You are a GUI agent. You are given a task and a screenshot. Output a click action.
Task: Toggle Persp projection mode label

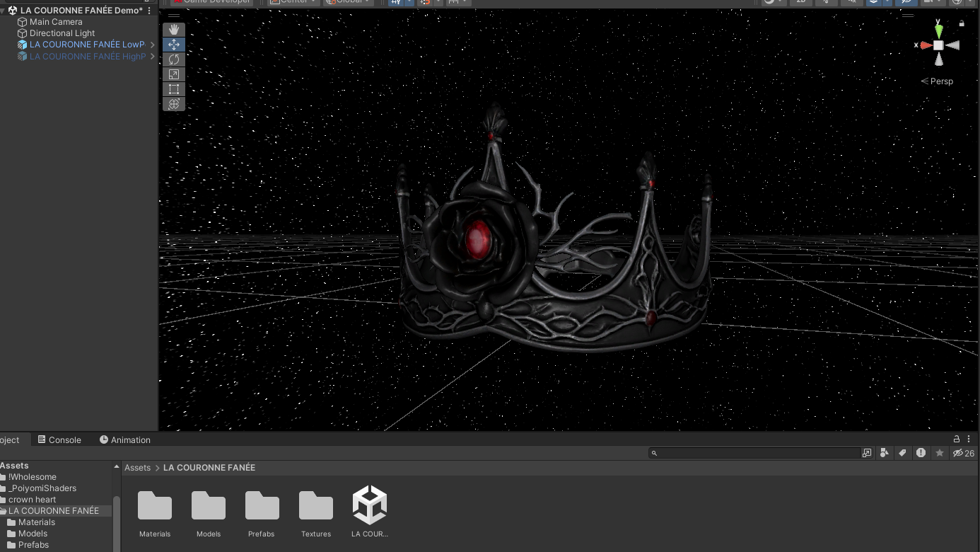937,81
